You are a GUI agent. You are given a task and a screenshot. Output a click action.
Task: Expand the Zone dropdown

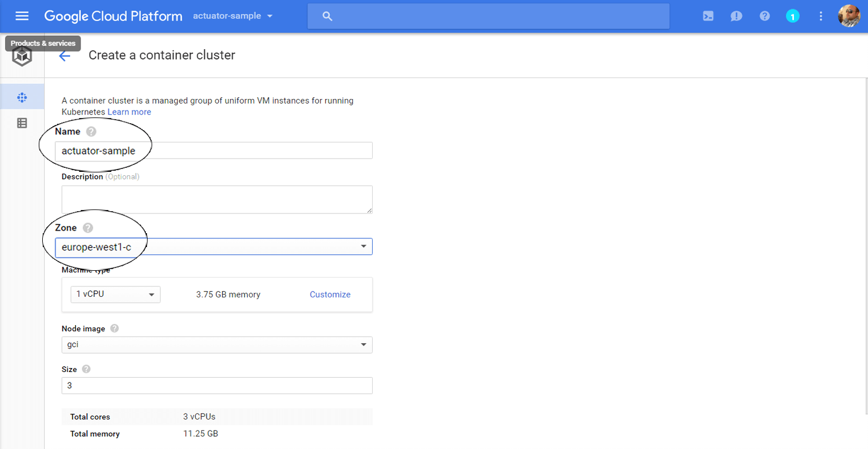[x=364, y=246]
